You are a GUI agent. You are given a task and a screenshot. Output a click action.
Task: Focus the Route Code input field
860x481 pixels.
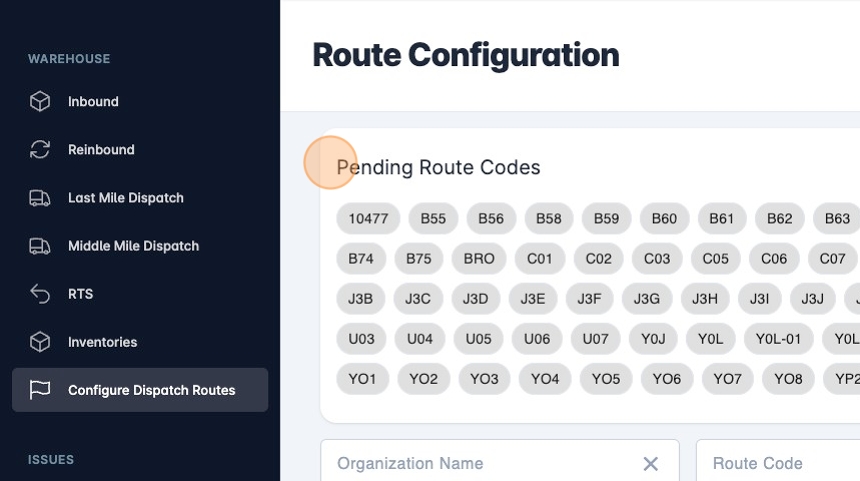[x=777, y=464]
